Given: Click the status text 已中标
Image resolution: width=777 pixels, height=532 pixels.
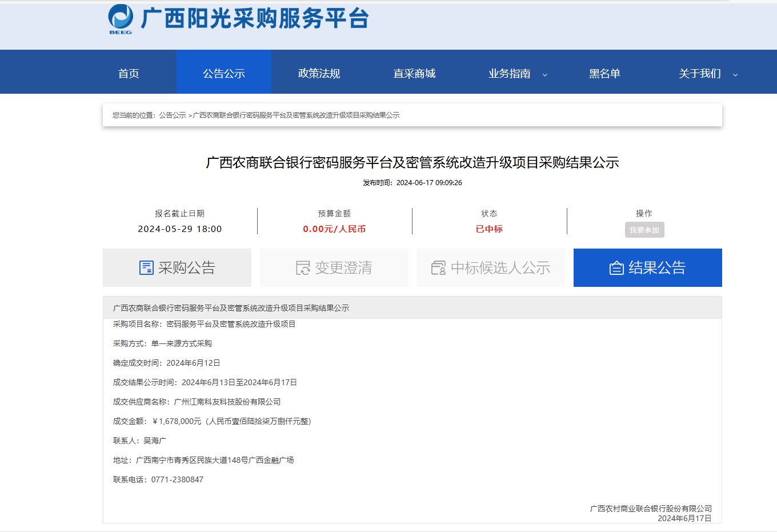Looking at the screenshot, I should coord(489,229).
